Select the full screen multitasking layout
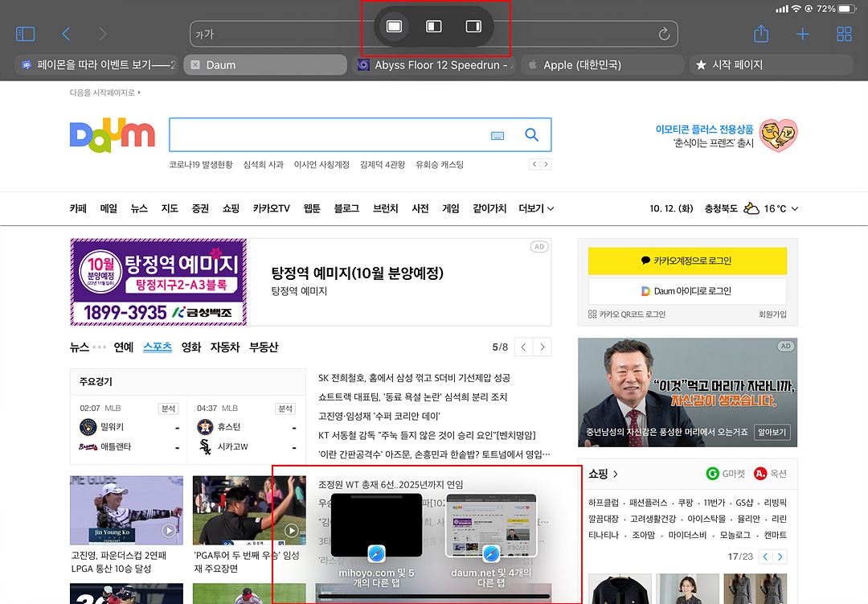The height and width of the screenshot is (604, 868). 394,26
